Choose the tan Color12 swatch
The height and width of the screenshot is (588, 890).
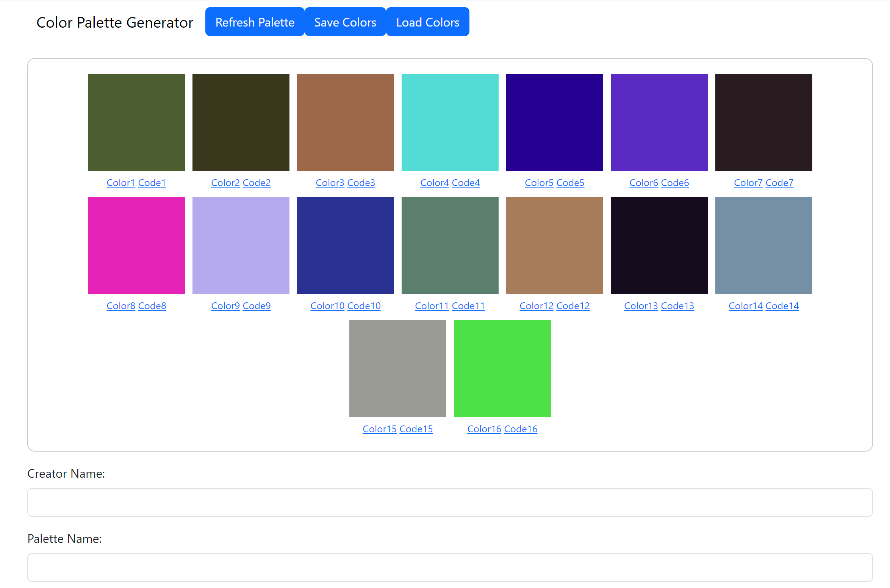555,246
